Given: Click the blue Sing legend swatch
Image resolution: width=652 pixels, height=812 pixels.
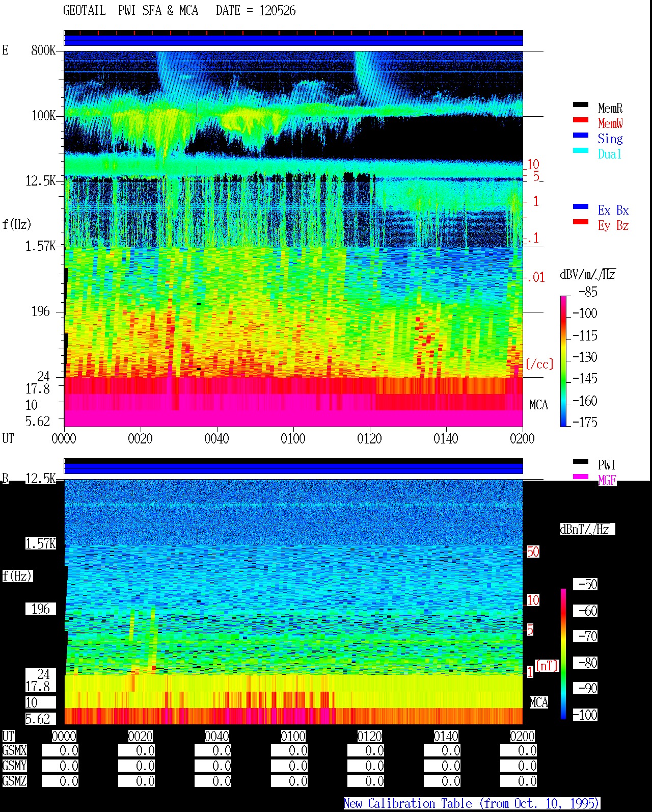Looking at the screenshot, I should [x=580, y=135].
